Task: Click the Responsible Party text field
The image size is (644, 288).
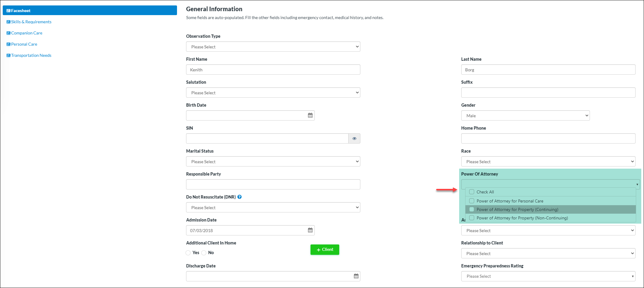Action: [273, 184]
